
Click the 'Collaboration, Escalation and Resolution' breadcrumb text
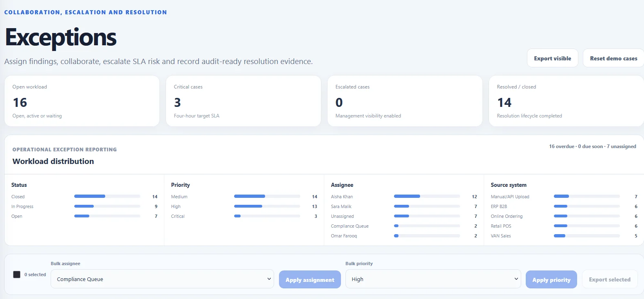tap(86, 12)
